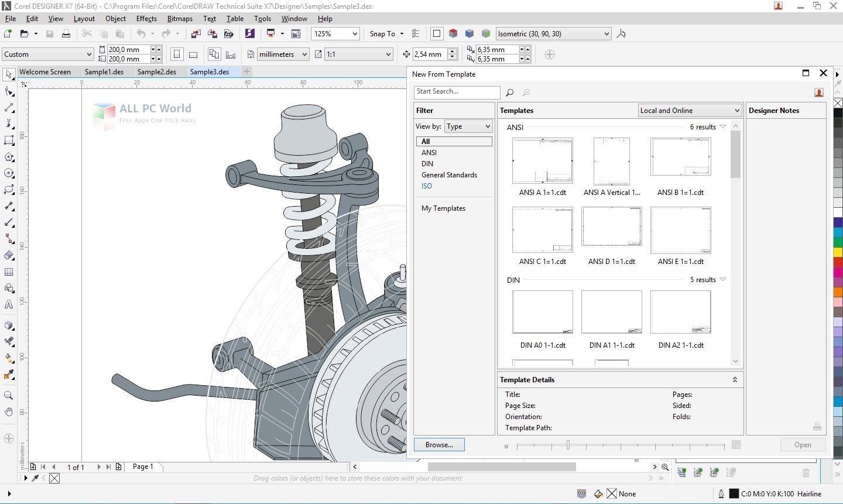Open the File menu
Viewport: 843px width, 504px height.
(11, 19)
